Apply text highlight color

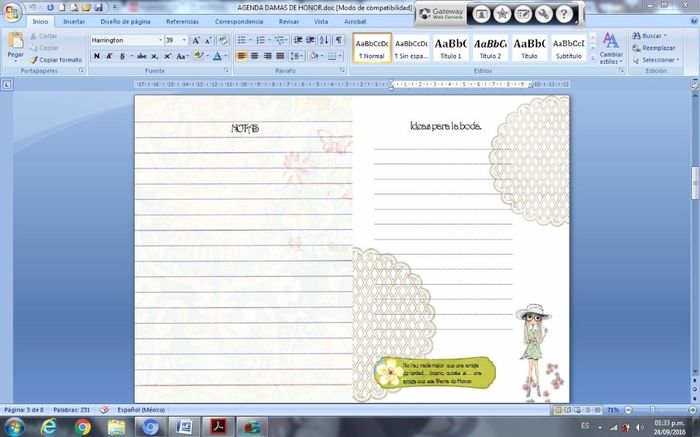199,56
